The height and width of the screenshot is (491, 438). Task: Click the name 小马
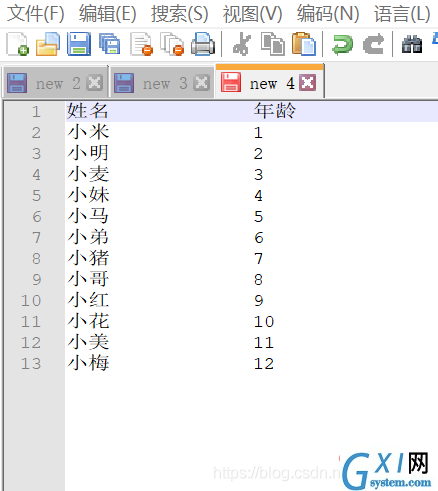tap(88, 216)
